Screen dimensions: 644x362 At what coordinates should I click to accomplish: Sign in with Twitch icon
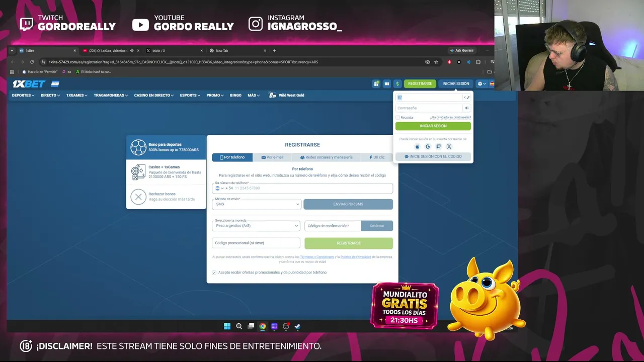[438, 147]
